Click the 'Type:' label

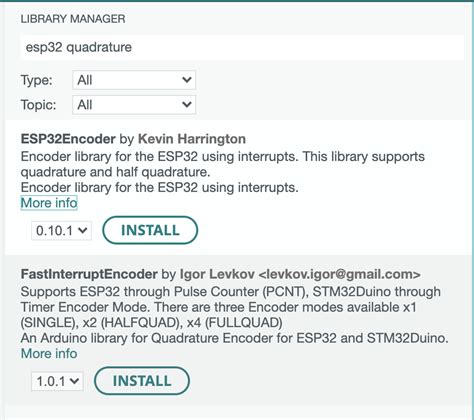(x=37, y=80)
